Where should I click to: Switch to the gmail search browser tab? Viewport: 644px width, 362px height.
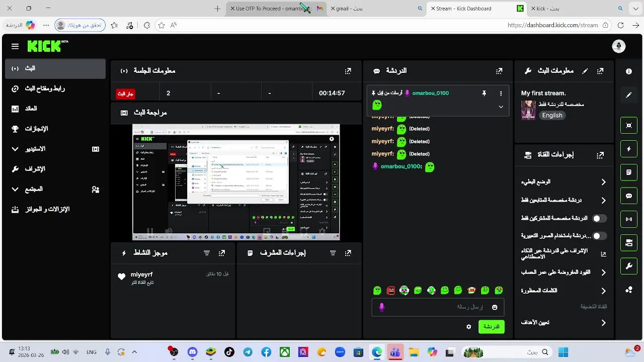click(x=377, y=9)
